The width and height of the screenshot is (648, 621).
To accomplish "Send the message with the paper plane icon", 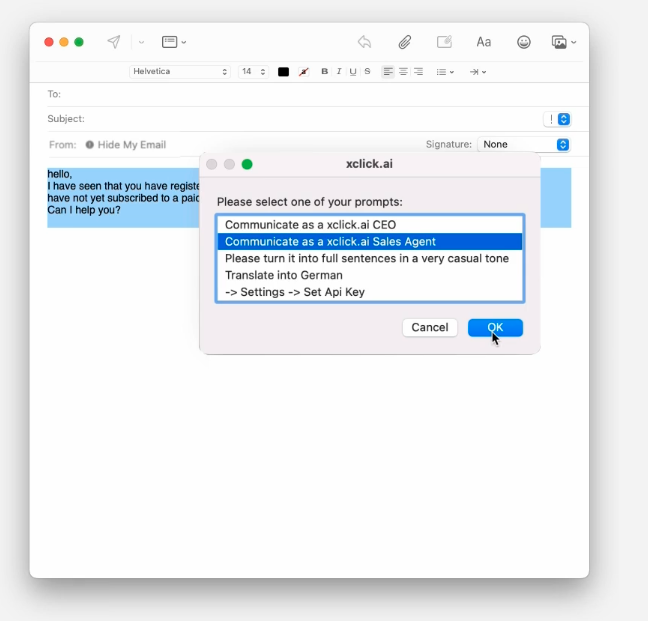I will 114,42.
